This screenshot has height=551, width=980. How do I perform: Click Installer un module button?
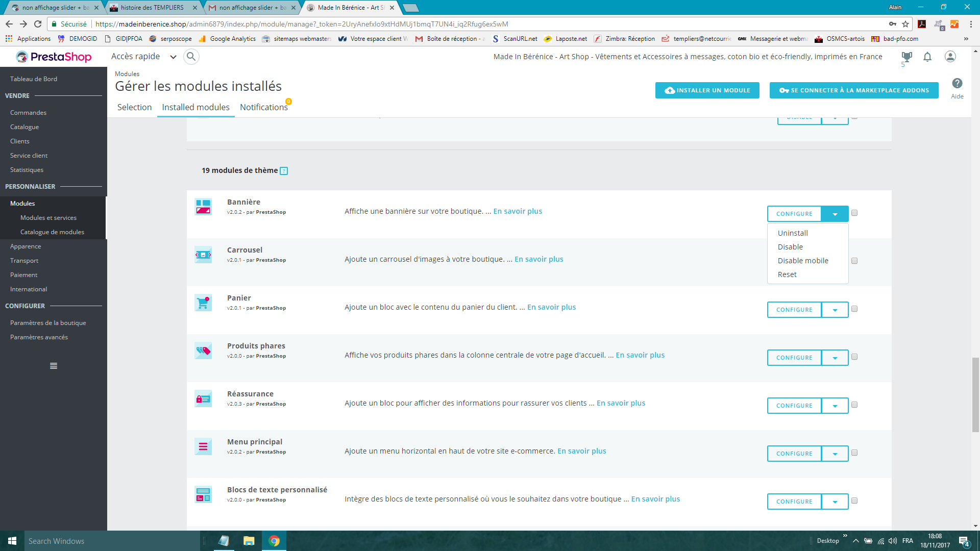707,90
